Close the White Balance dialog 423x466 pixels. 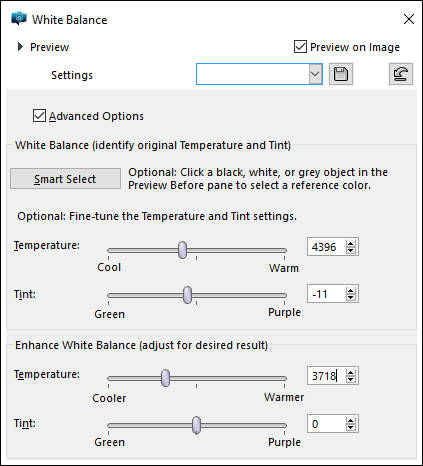pyautogui.click(x=409, y=19)
